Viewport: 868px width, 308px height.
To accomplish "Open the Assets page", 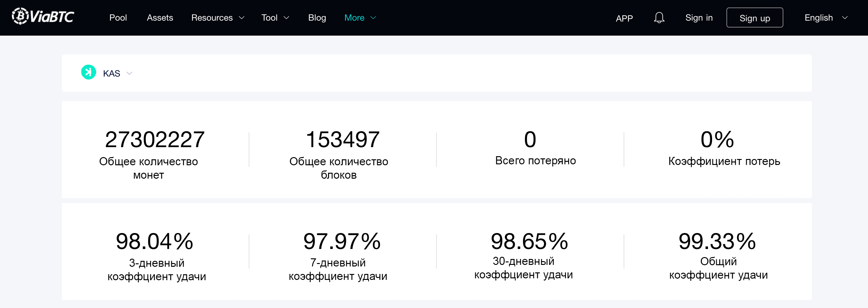I will 160,17.
